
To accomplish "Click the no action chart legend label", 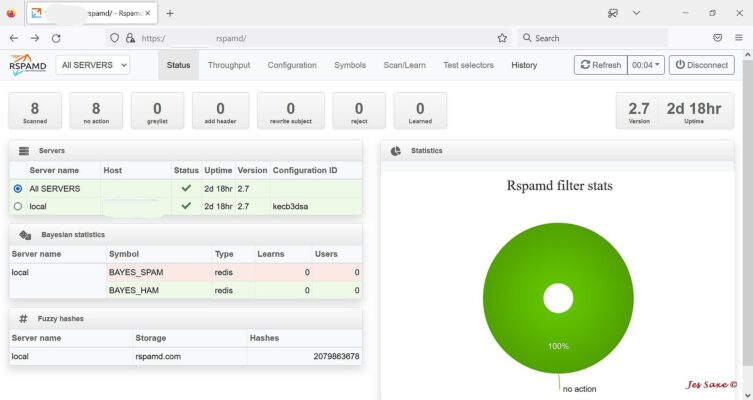I will pyautogui.click(x=579, y=389).
